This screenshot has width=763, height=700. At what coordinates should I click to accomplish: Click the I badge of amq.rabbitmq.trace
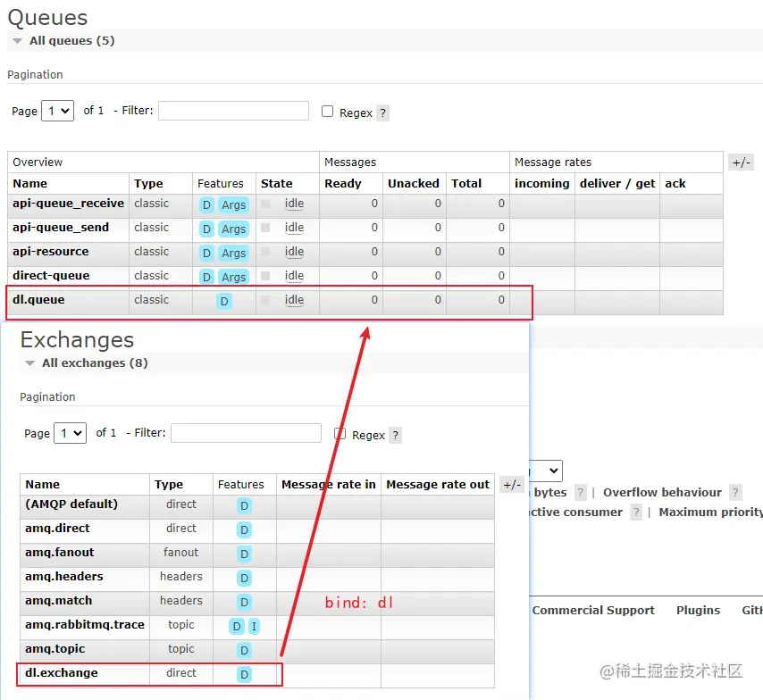(254, 626)
